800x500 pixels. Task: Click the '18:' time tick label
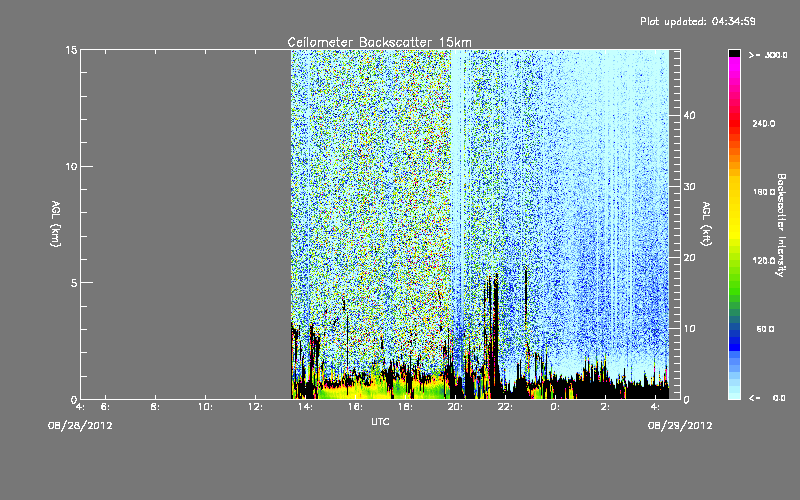click(x=405, y=407)
